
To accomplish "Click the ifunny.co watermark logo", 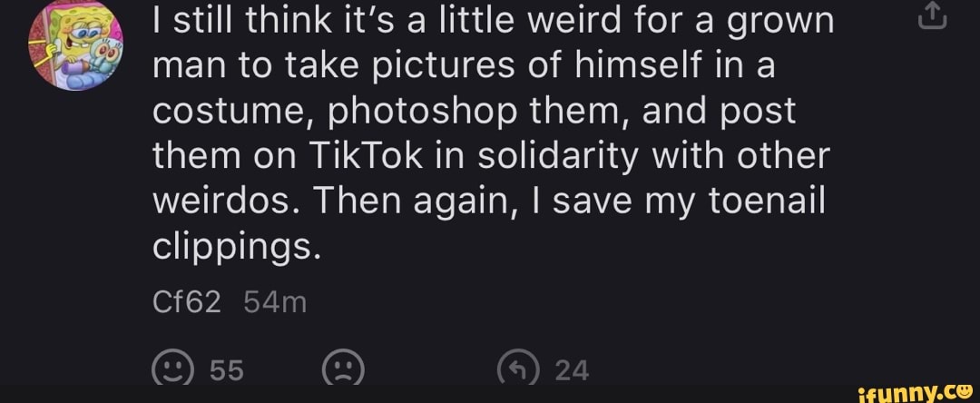I will coord(908,390).
